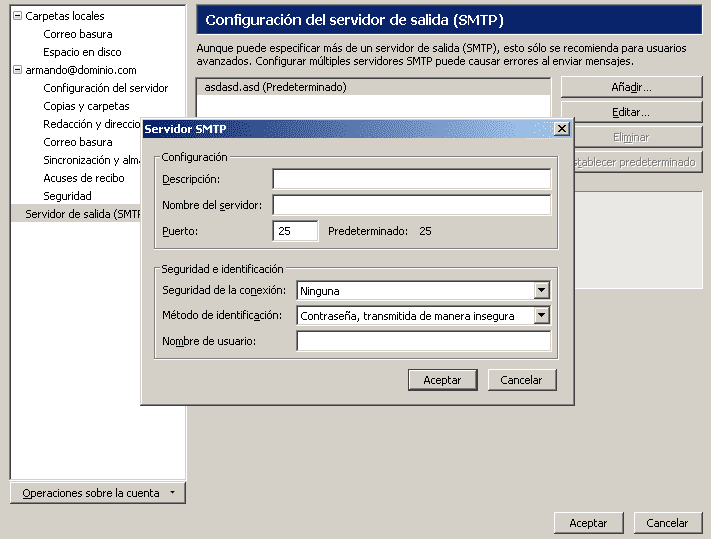Select Configuración del servidor tree item
This screenshot has height=539, width=711.
(105, 88)
